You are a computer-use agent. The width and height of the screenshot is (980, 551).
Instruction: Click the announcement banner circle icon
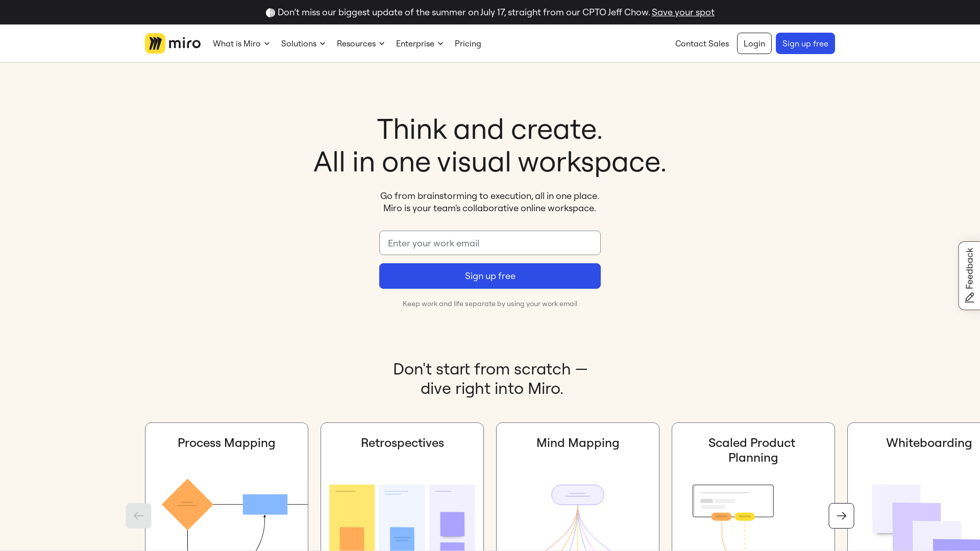click(271, 12)
